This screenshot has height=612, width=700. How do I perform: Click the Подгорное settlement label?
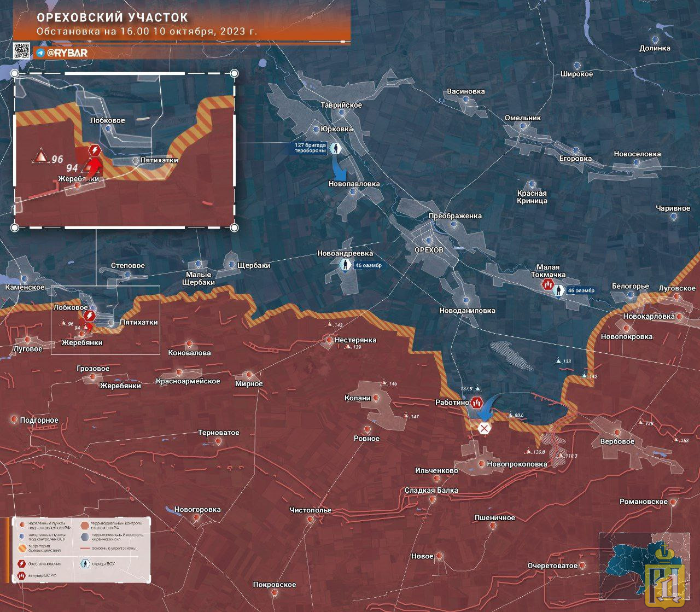[39, 421]
